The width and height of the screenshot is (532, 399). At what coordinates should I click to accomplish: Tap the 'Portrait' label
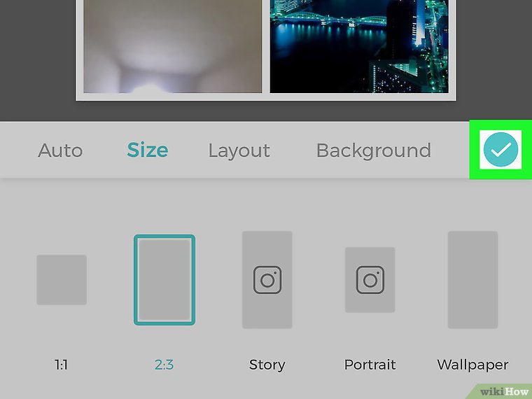coord(370,365)
